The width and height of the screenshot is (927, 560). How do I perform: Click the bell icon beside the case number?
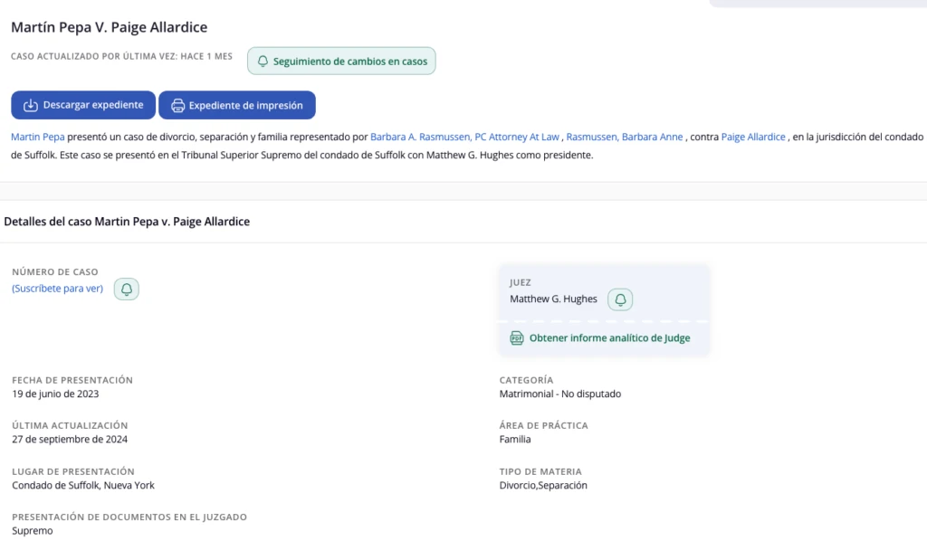click(x=127, y=289)
